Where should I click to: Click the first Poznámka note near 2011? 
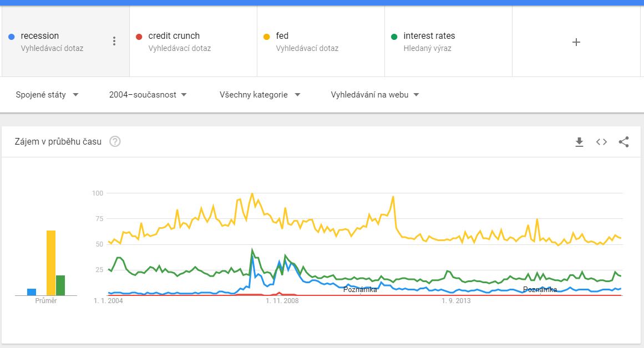click(360, 289)
